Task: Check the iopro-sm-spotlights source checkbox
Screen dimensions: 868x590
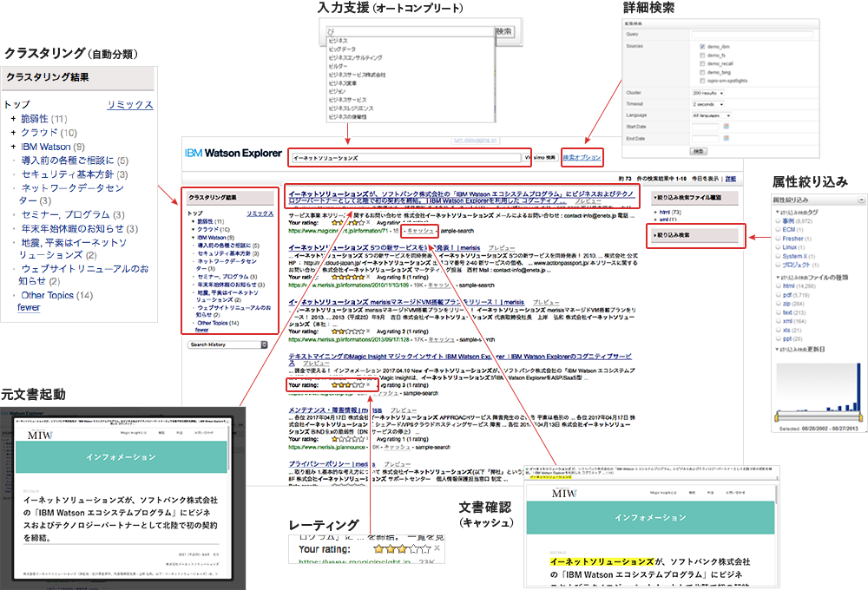Action: click(702, 81)
